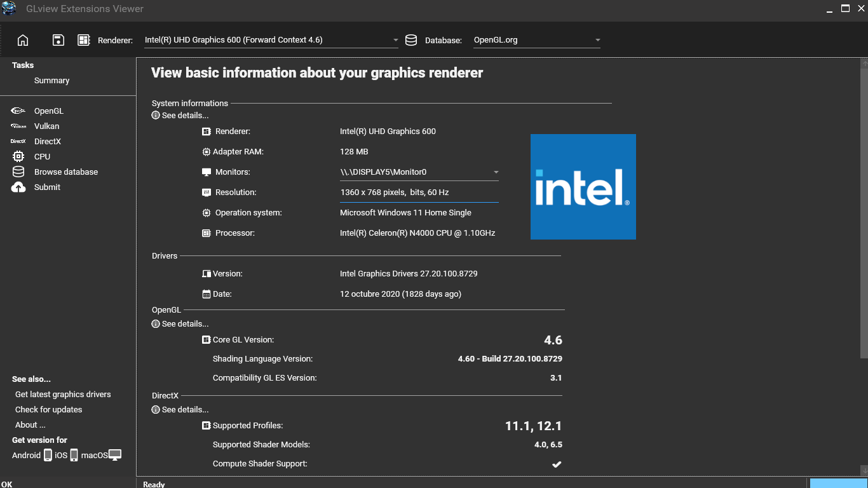Select Summary under Tasks

coord(51,81)
